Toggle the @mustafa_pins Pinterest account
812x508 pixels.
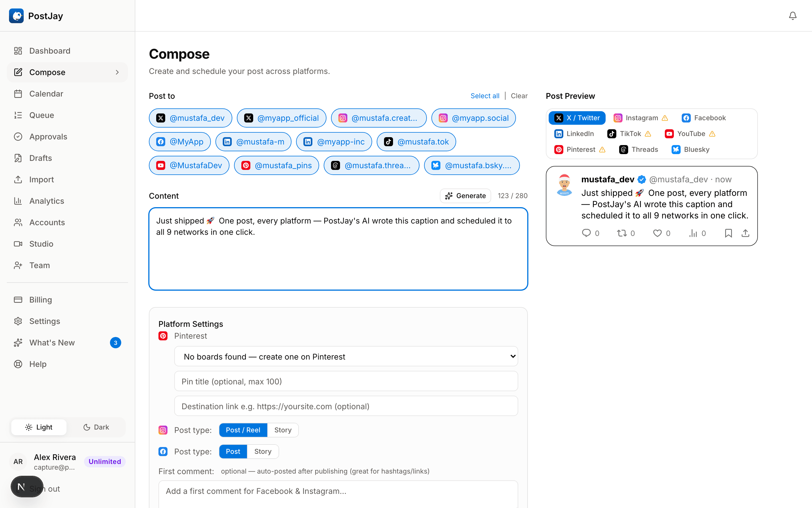(276, 165)
